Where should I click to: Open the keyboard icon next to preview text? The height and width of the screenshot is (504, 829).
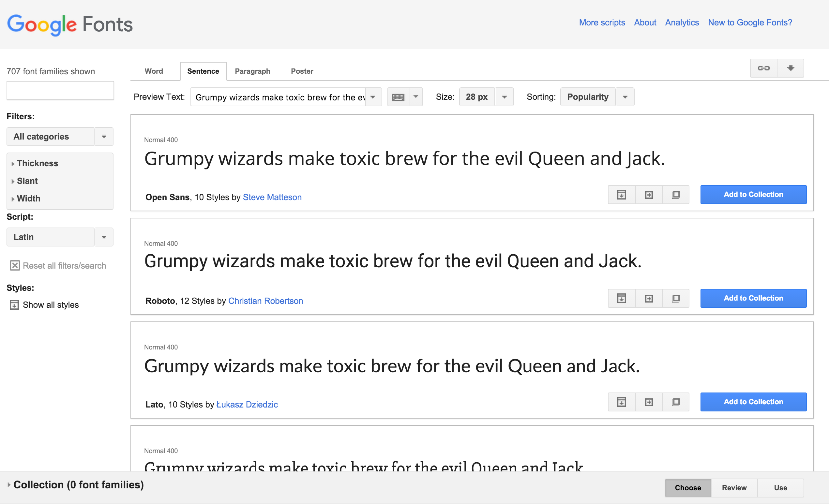pos(398,97)
